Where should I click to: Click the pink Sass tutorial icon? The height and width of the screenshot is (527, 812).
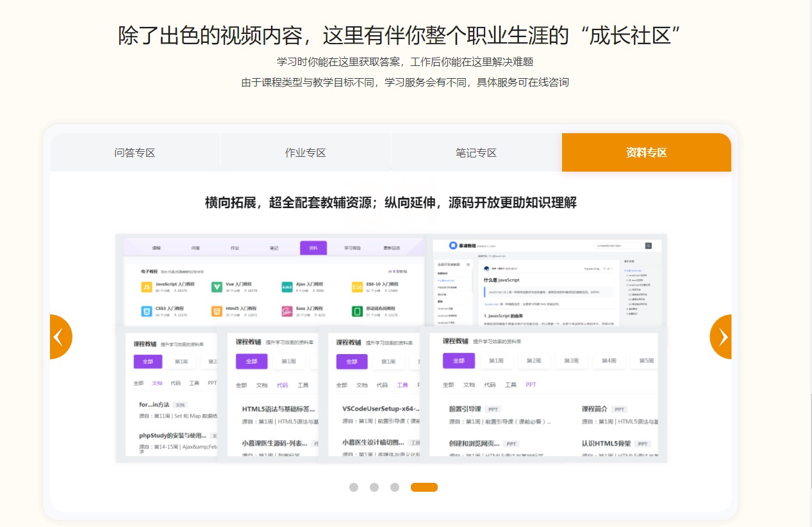(x=287, y=312)
